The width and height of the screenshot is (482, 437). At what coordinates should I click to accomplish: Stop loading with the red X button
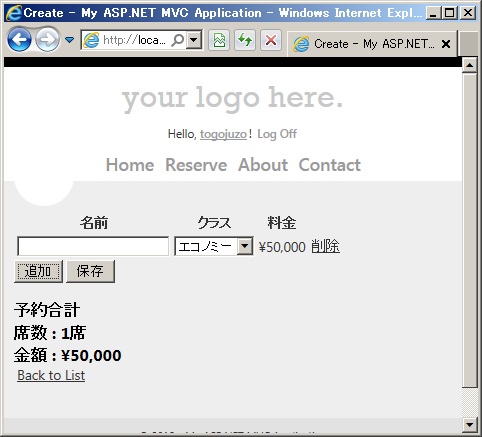271,40
